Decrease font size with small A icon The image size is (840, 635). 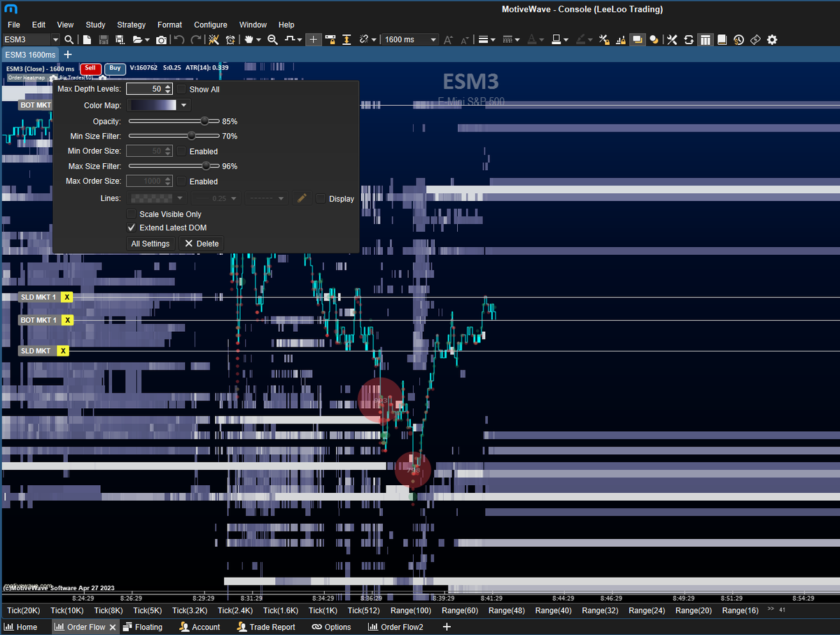464,41
